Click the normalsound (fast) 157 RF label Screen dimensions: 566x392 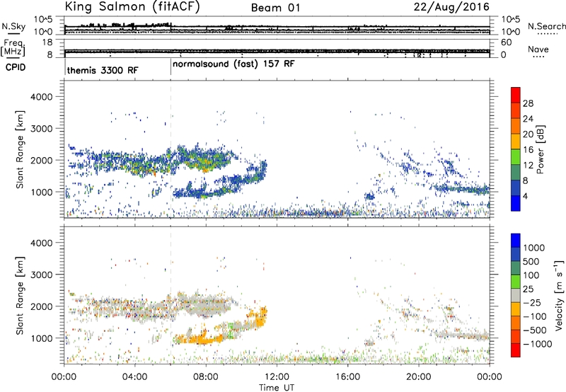coord(233,64)
